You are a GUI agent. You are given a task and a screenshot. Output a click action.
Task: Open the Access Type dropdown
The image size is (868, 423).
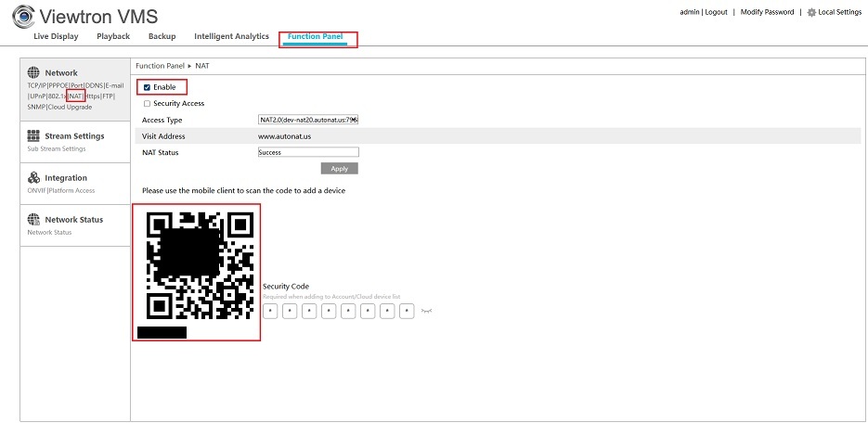coord(308,120)
